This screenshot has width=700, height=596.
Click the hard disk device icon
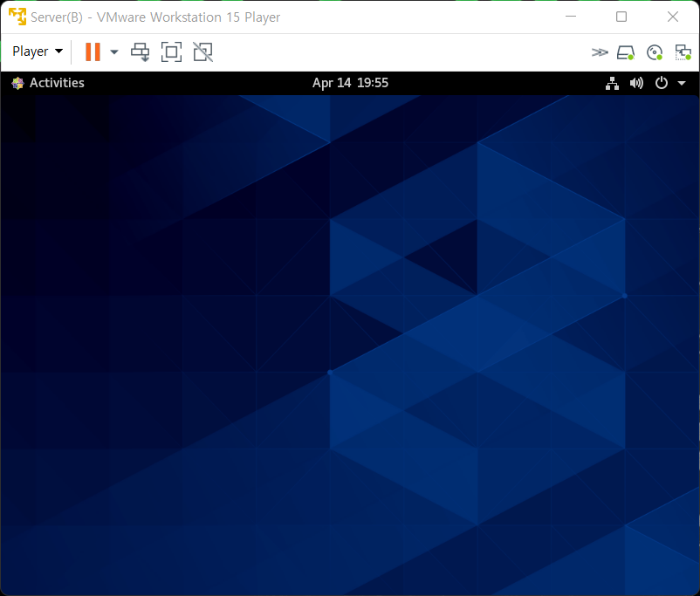click(626, 52)
